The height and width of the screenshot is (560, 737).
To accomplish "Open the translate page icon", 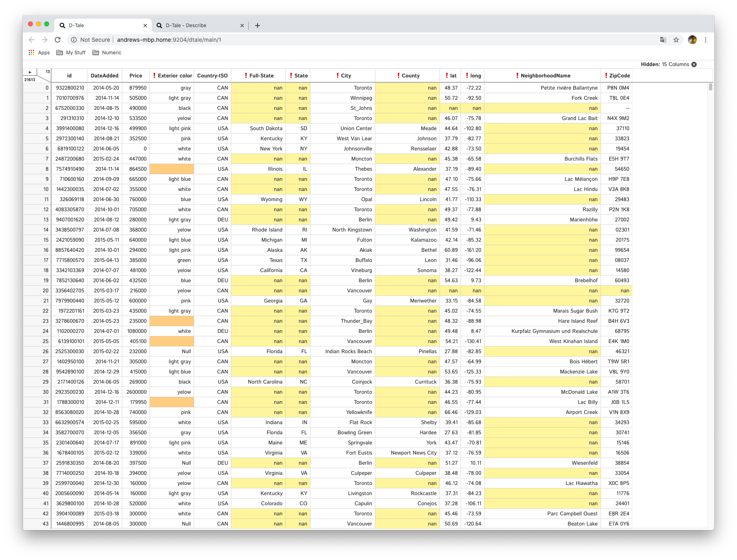I will 663,40.
